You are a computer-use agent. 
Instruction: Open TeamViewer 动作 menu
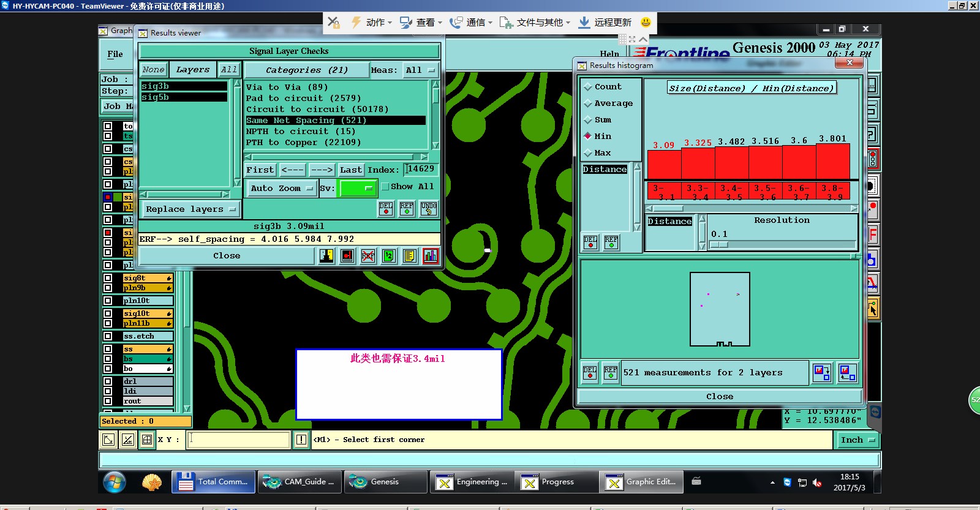click(372, 22)
